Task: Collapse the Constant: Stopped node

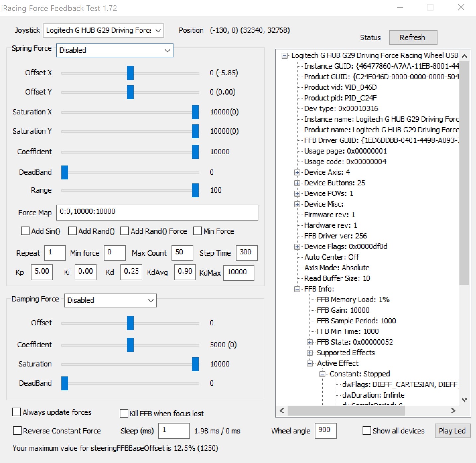Action: click(x=322, y=374)
